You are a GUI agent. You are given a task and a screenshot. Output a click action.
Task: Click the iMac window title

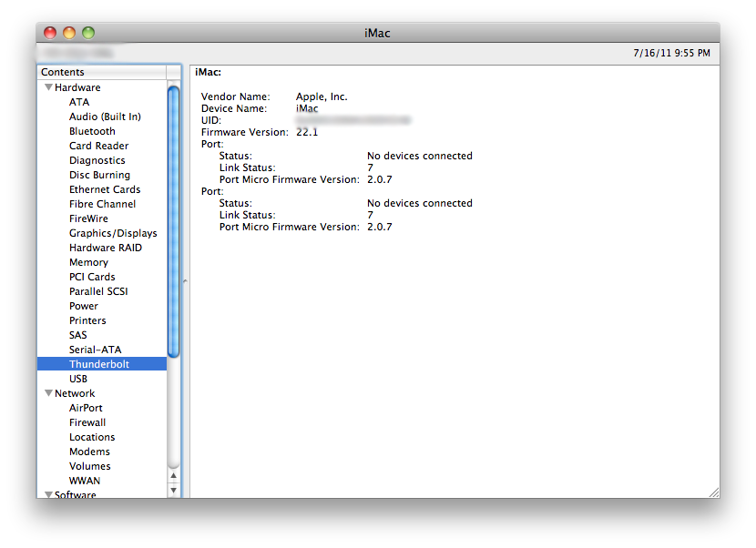[377, 33]
